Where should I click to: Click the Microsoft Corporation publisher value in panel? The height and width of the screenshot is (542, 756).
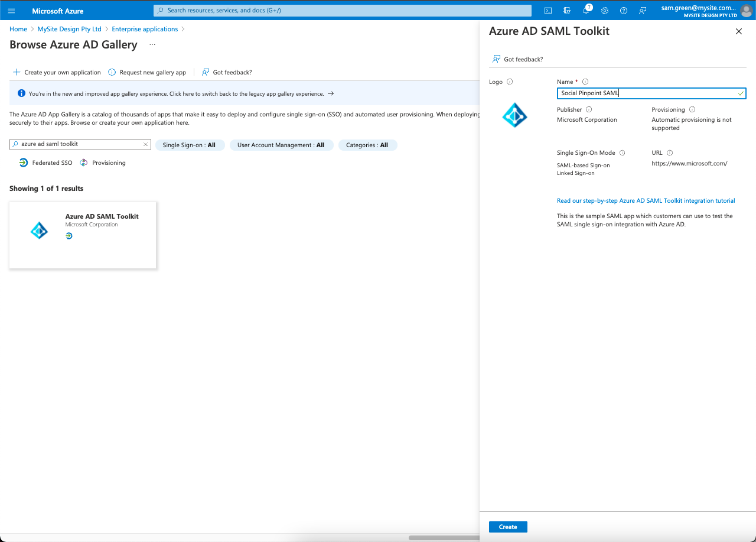(587, 119)
